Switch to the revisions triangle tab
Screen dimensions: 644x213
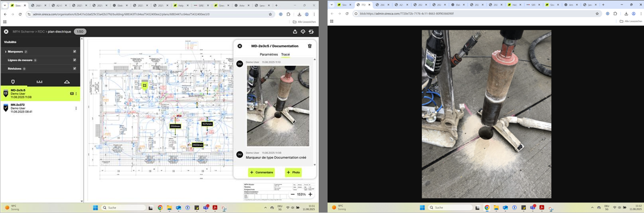(67, 81)
